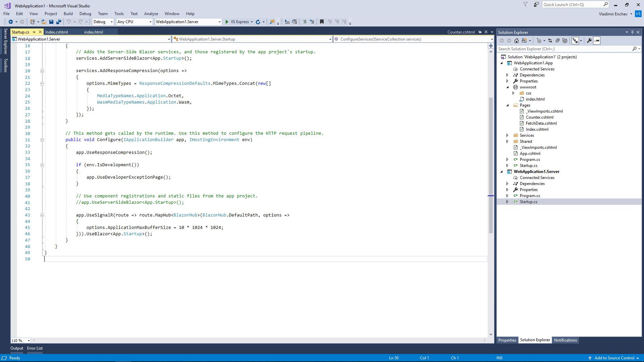Open the Vladimir Enchev account menu
Viewport: 644px width, 362px height.
click(x=615, y=14)
